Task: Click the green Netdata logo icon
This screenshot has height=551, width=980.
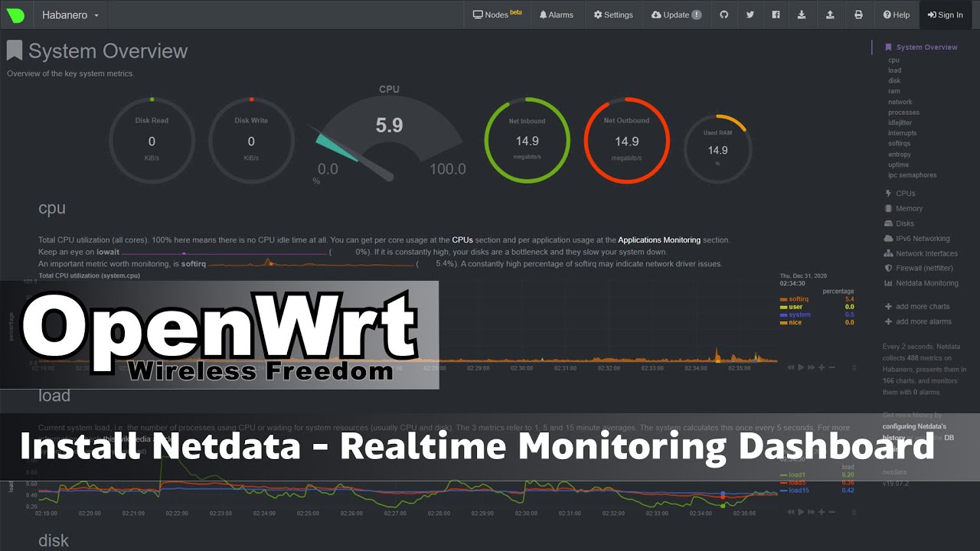Action: click(x=16, y=15)
